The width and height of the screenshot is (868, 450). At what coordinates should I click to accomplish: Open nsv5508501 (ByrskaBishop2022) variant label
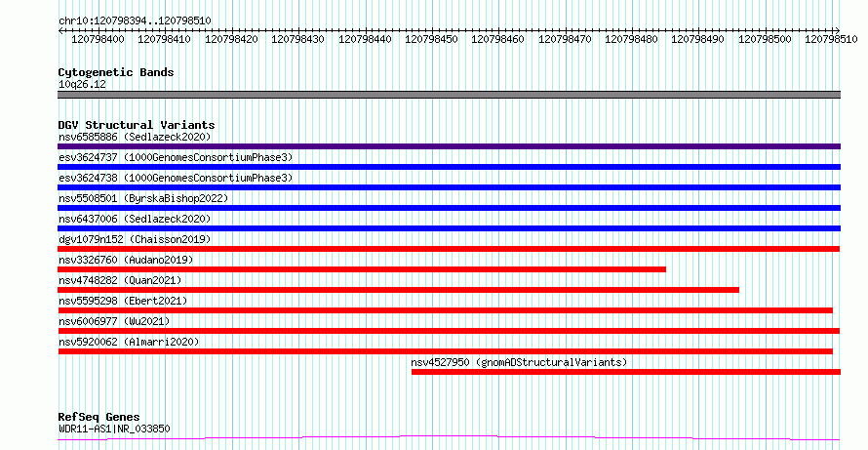pos(143,198)
